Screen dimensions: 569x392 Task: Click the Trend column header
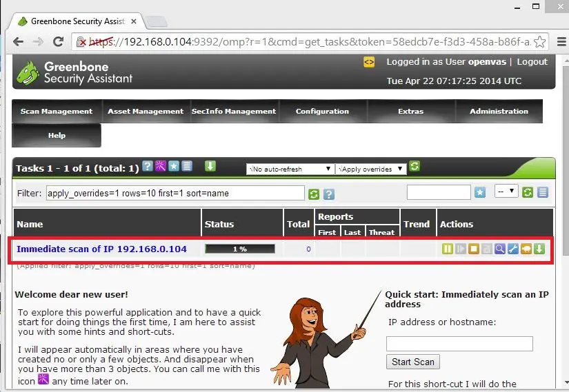tap(417, 224)
